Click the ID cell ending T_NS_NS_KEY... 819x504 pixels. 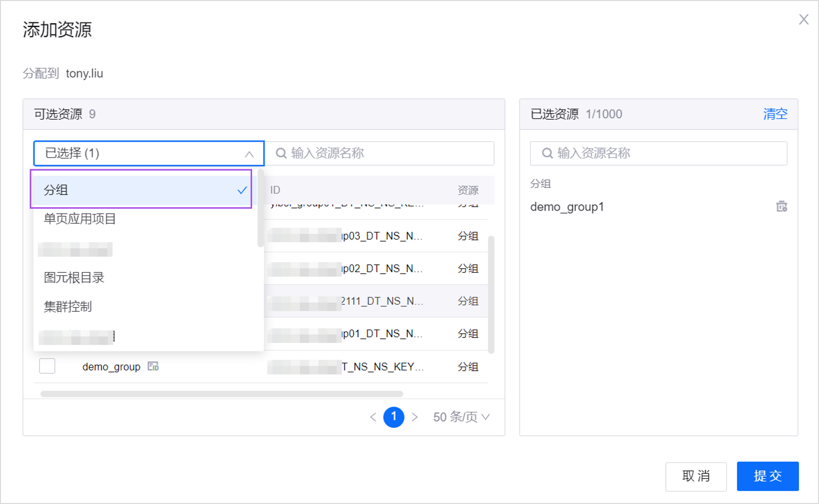pos(346,367)
